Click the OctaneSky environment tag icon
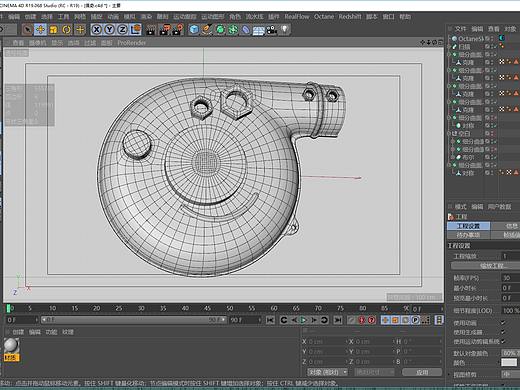The image size is (520, 390). (x=502, y=38)
